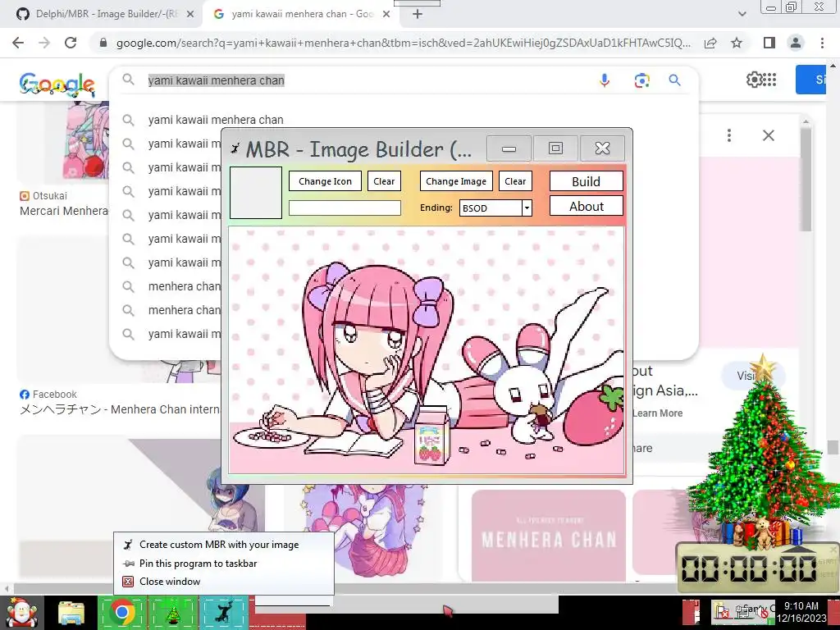Click the MENHERA CHAN pink thumbnail
Image resolution: width=840 pixels, height=630 pixels.
click(x=549, y=536)
